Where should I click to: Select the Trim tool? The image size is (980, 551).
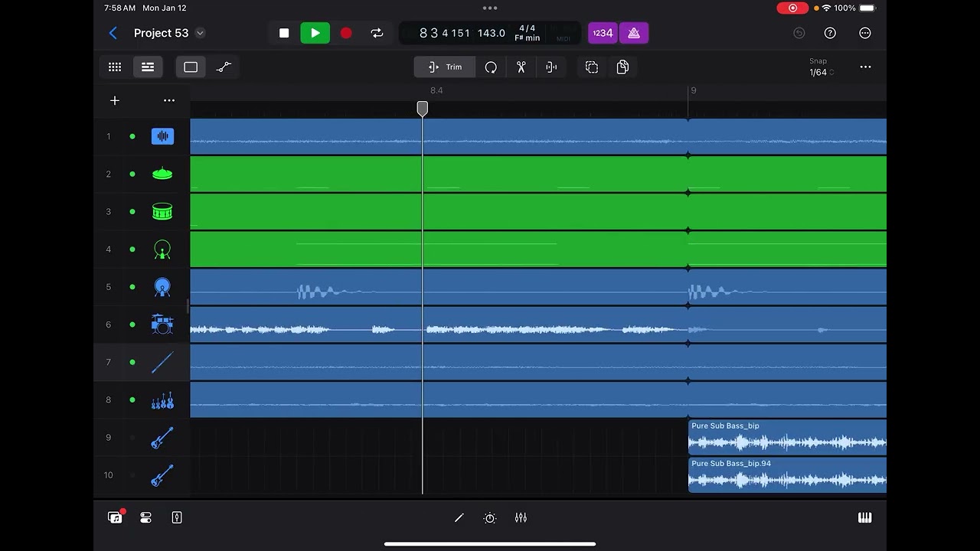445,67
